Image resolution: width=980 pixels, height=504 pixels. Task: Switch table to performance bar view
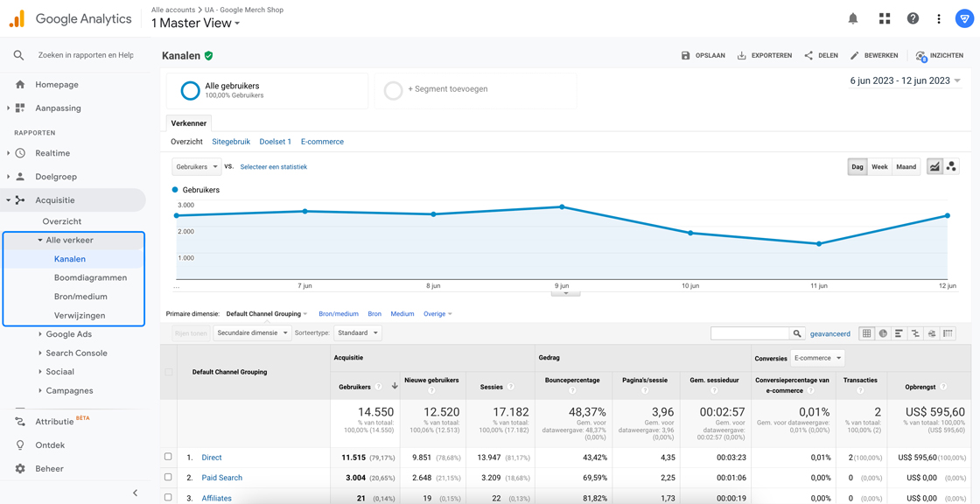[x=899, y=333]
